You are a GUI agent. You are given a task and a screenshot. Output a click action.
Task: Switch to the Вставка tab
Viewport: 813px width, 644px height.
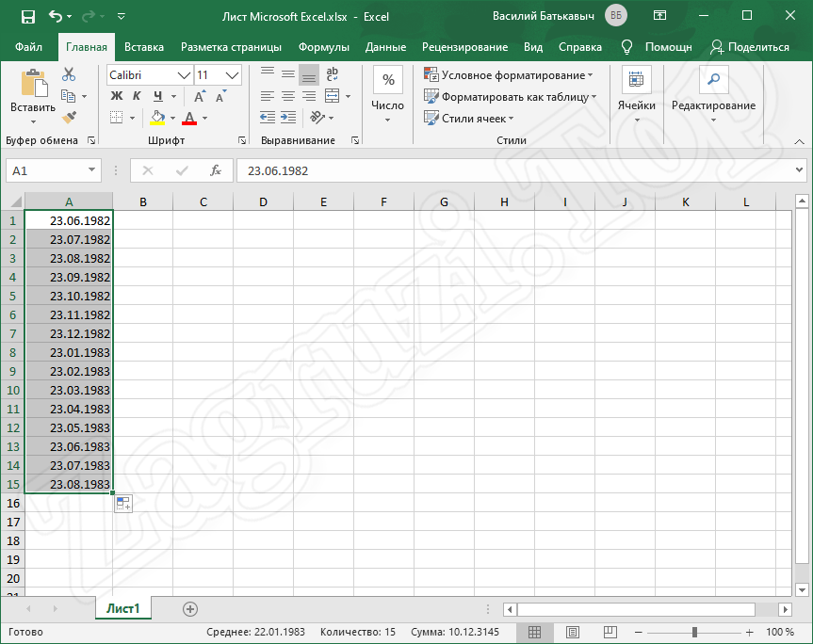144,47
